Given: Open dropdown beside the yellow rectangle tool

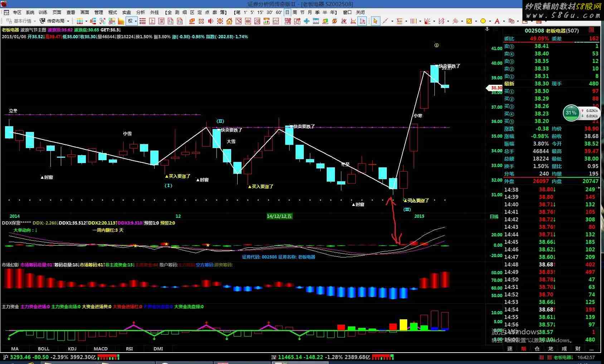Looking at the screenshot, I should click(x=476, y=21).
